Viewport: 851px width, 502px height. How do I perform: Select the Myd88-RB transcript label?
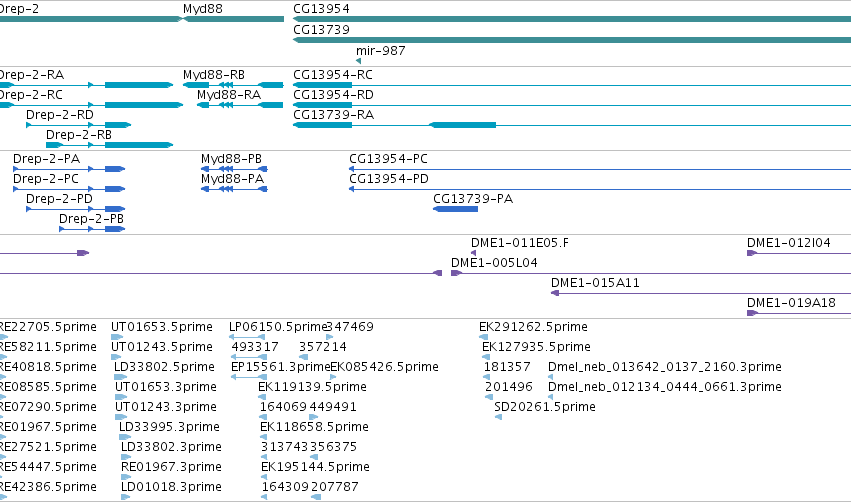(214, 74)
